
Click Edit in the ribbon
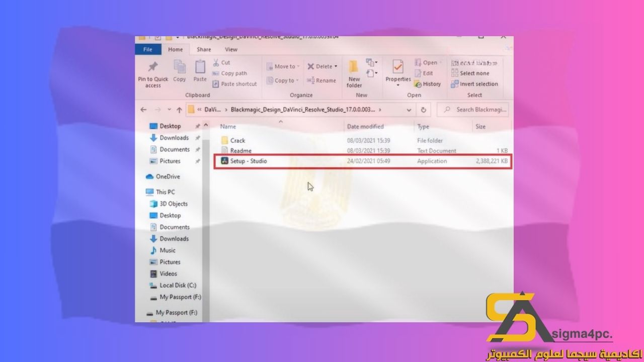tap(424, 73)
